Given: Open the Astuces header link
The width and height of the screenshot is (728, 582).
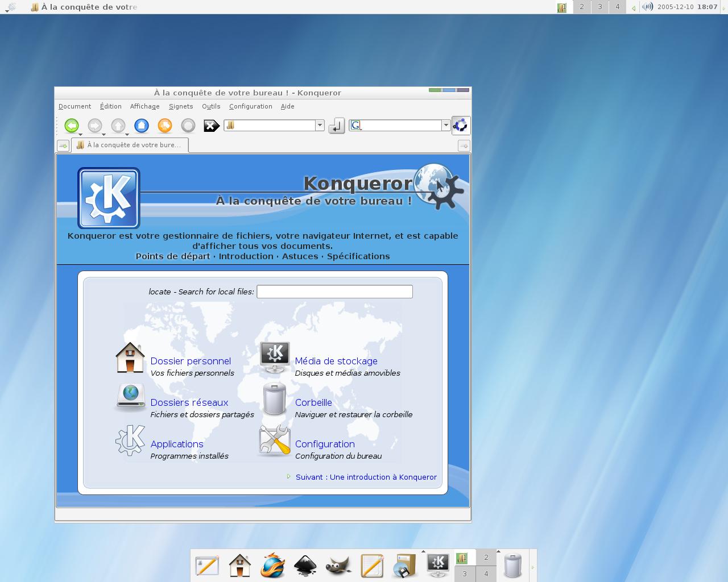Looking at the screenshot, I should click(300, 256).
